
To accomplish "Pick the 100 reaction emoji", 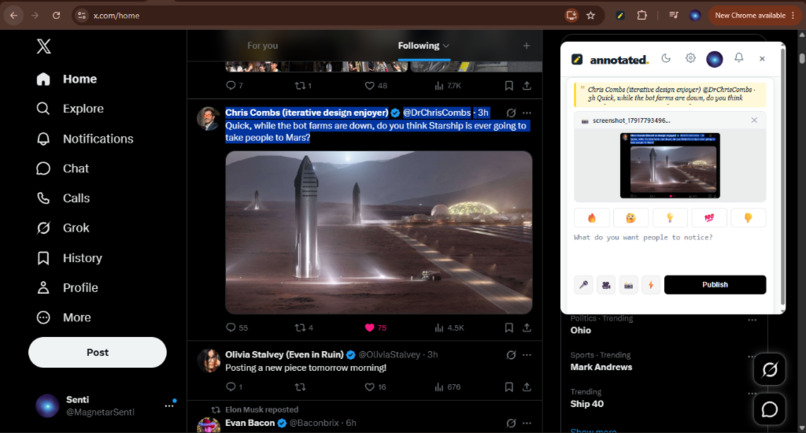I will 709,218.
